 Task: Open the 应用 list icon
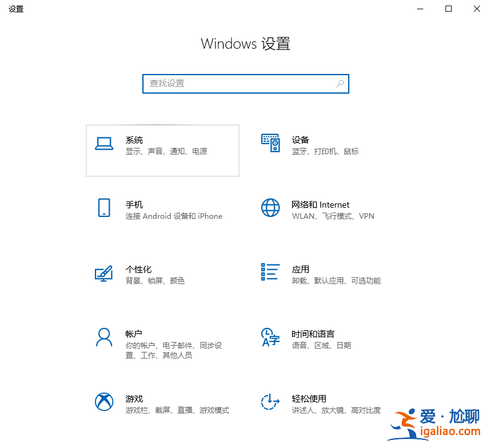(x=270, y=272)
